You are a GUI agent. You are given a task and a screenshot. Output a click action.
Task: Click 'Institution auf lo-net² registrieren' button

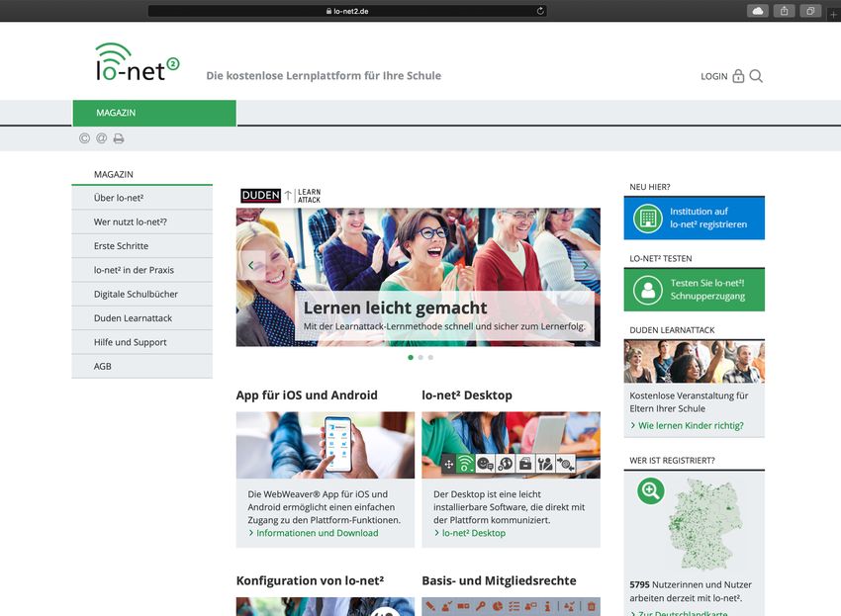click(694, 218)
